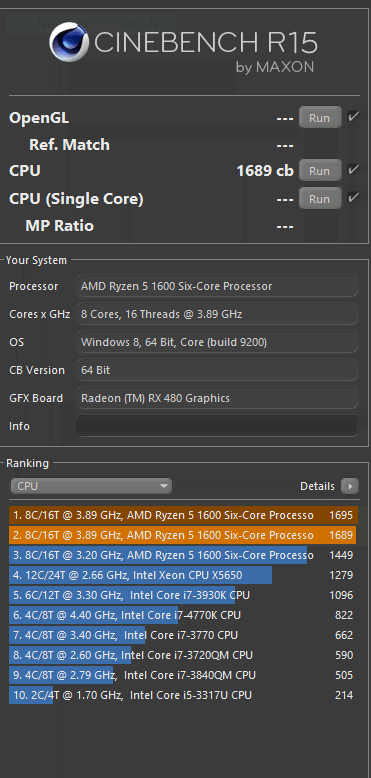371x778 pixels.
Task: Click the Cinebench logo sphere icon
Action: (68, 42)
